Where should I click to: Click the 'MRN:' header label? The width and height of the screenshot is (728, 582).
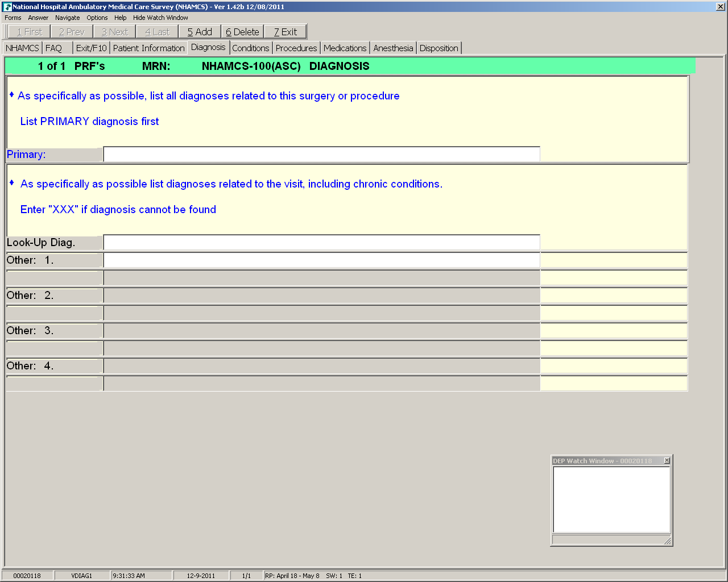[156, 66]
